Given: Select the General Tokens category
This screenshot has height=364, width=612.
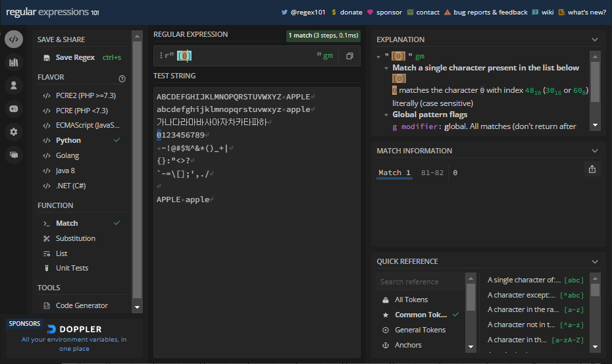Looking at the screenshot, I should (x=421, y=330).
